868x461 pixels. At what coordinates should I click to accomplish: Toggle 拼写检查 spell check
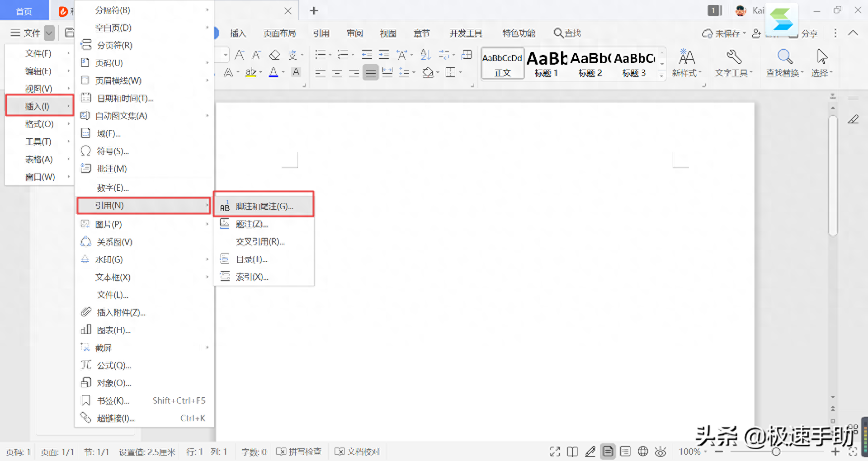[299, 452]
